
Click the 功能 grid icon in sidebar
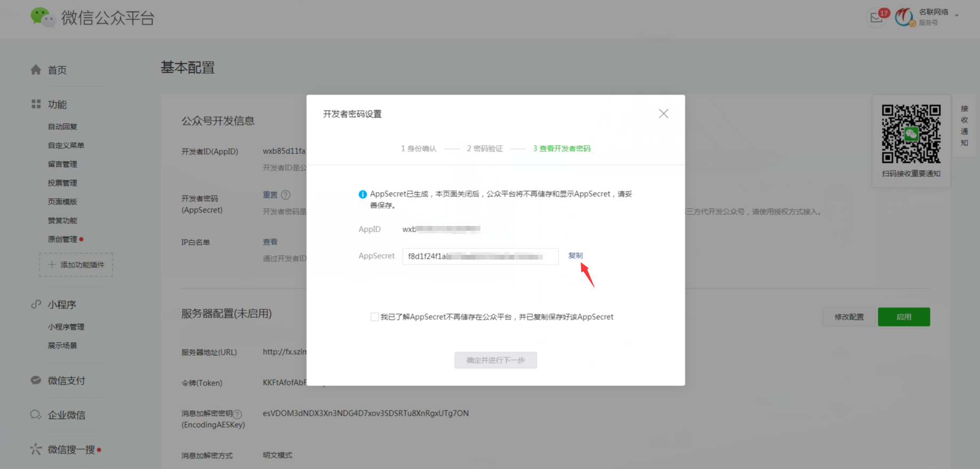36,104
